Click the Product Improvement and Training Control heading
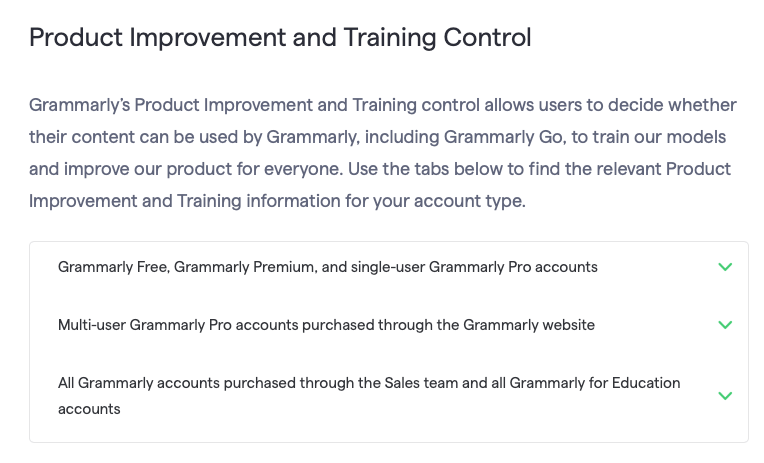 pyautogui.click(x=280, y=38)
